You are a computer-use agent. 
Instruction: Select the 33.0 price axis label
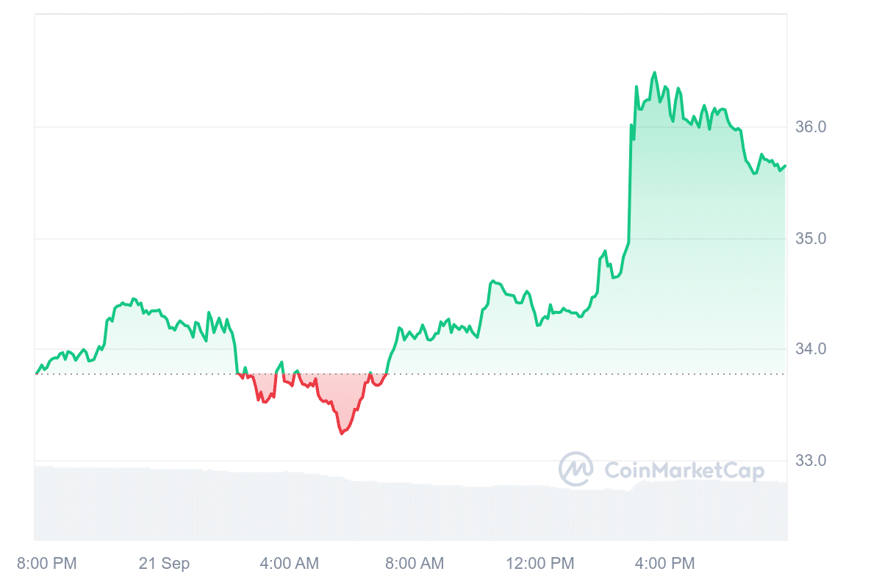tap(811, 461)
